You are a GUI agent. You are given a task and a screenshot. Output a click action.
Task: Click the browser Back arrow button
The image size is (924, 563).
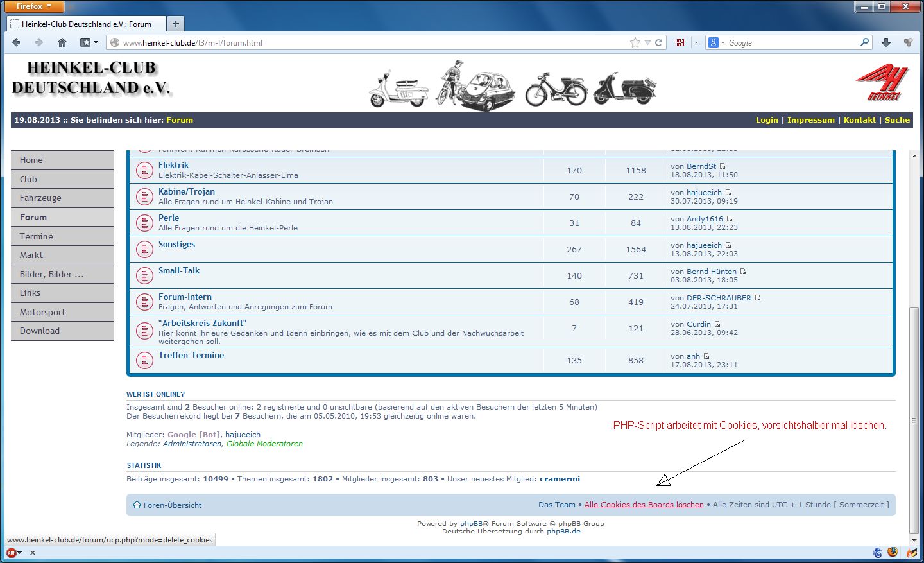17,42
